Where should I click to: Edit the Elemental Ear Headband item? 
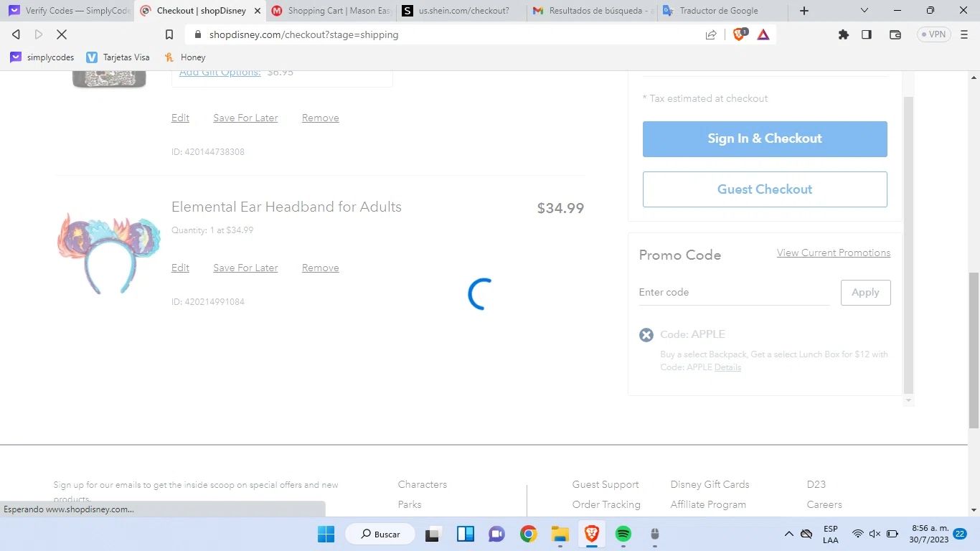pyautogui.click(x=180, y=268)
